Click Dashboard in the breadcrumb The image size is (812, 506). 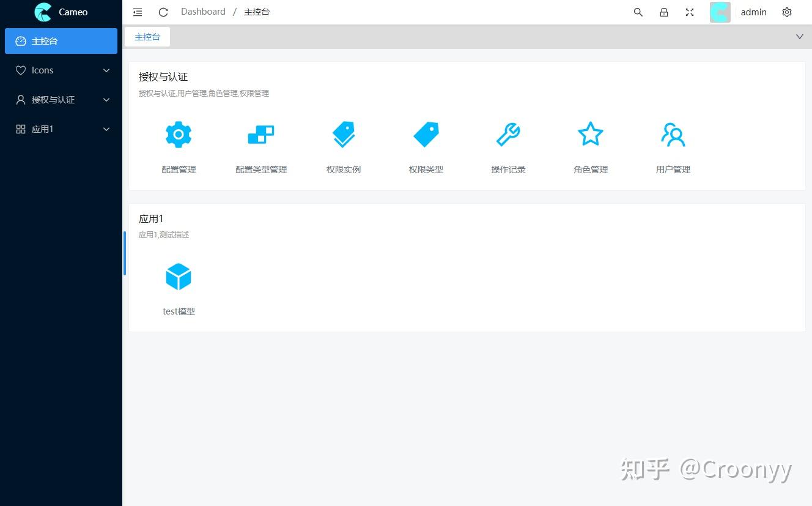pos(203,11)
